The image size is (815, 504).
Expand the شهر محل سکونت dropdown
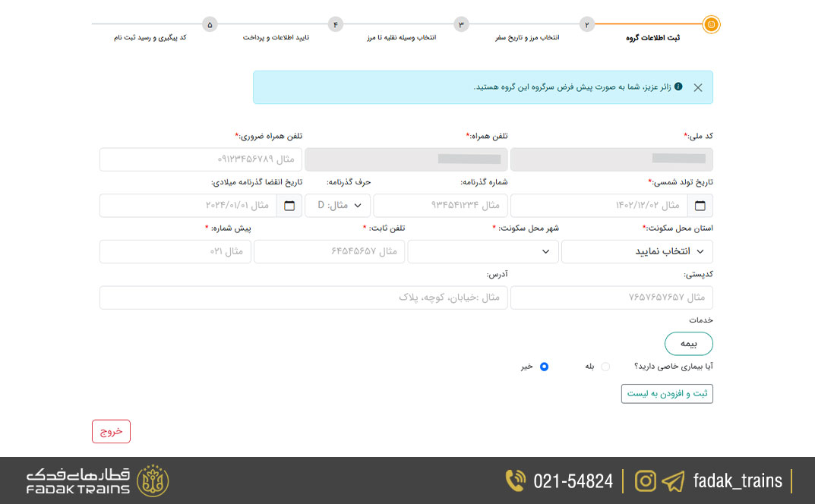coord(483,250)
